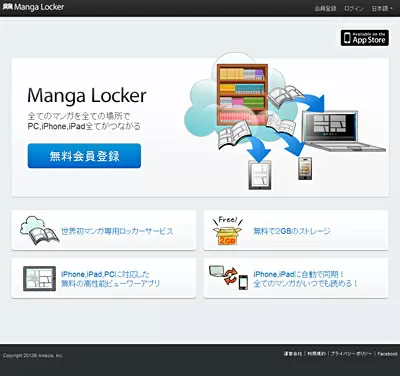Screen dimensions: 400x376
Task: Open the 日本語 language dropdown
Action: (382, 8)
